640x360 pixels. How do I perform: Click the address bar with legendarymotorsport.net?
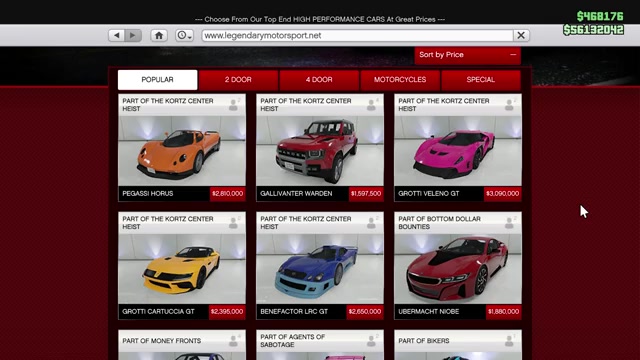(358, 36)
